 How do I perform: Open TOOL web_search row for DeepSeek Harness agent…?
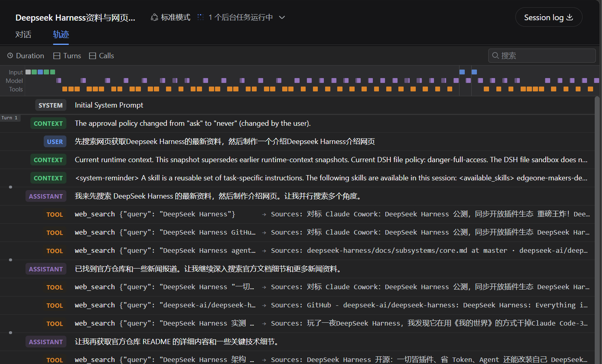click(297, 251)
